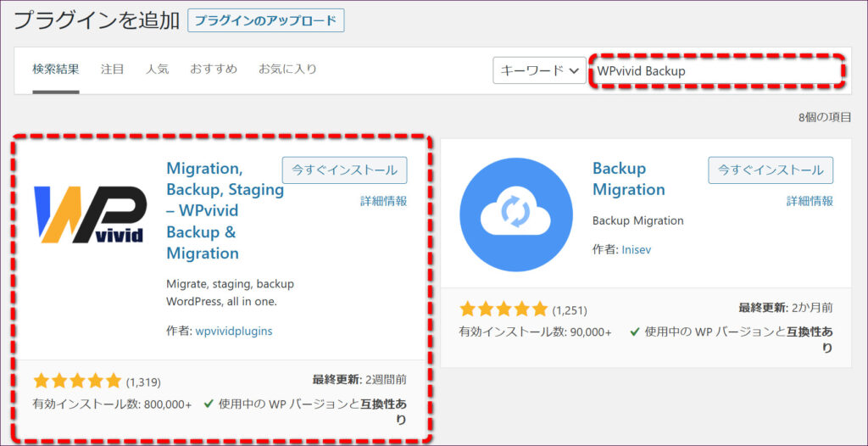
Task: Switch to the 注目 tab
Action: [x=113, y=69]
